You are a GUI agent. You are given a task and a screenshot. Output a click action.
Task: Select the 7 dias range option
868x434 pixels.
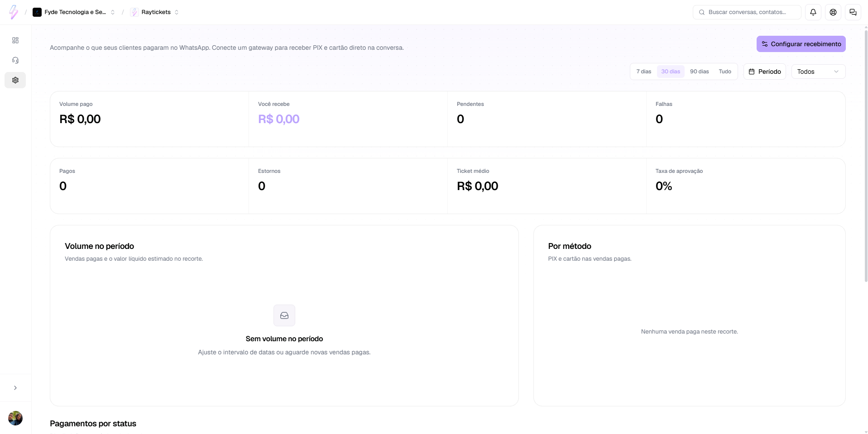point(643,72)
